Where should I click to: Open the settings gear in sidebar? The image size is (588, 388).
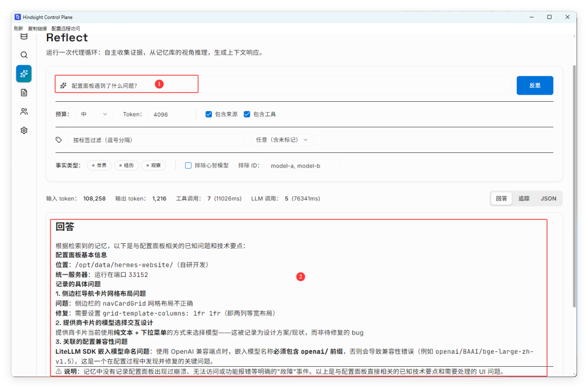24,131
